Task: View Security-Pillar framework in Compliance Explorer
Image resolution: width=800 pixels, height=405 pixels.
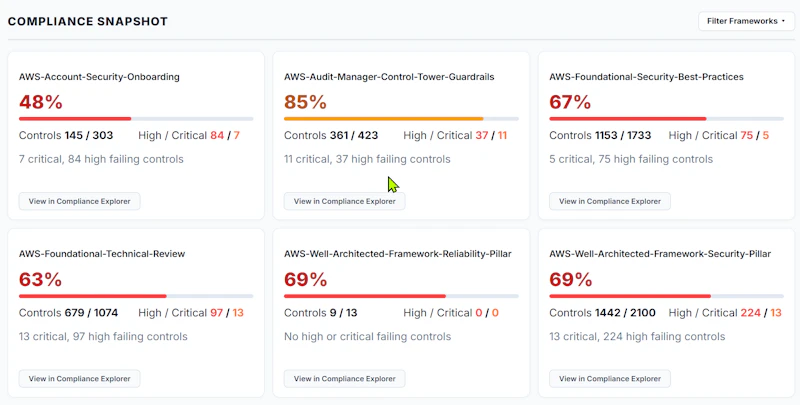Action: (610, 379)
